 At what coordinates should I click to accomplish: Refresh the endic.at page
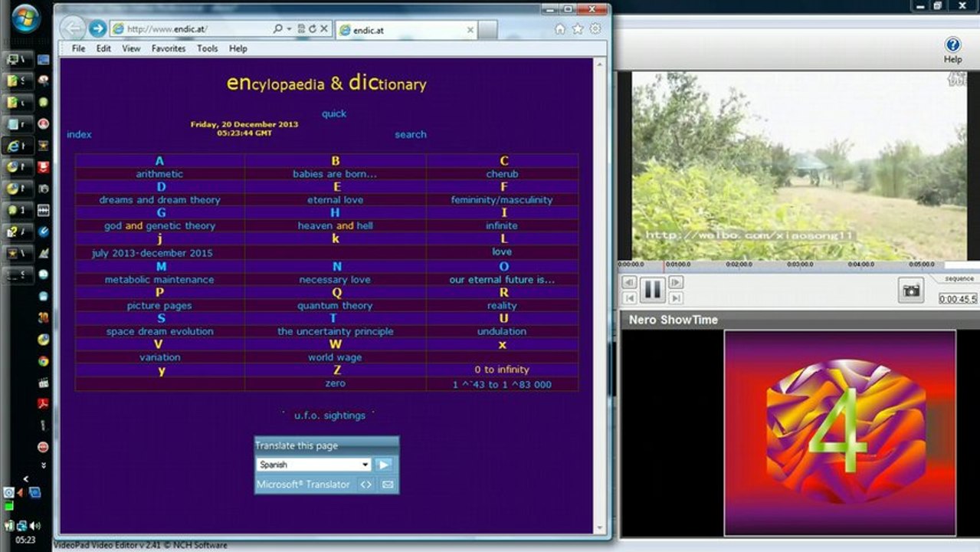(312, 29)
